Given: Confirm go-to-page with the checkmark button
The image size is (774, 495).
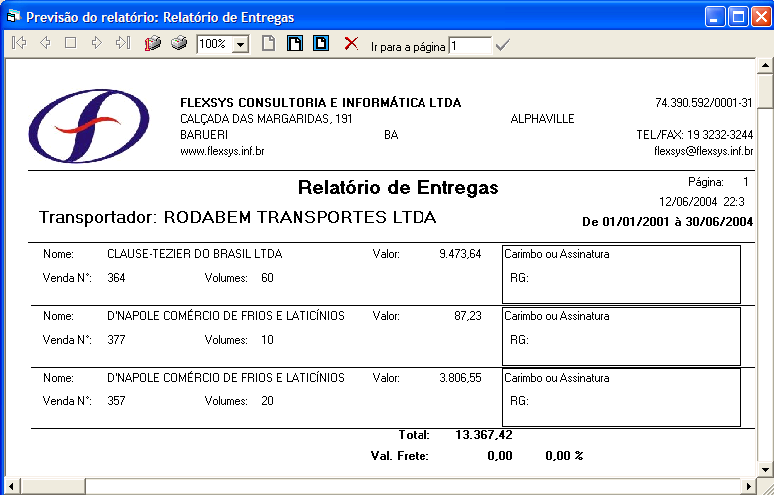Looking at the screenshot, I should 503,45.
